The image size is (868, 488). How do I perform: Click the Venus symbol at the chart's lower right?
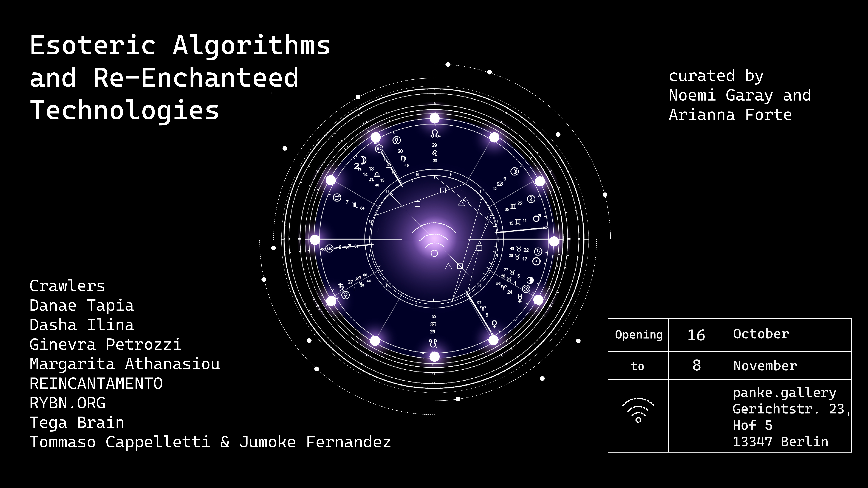(x=494, y=324)
